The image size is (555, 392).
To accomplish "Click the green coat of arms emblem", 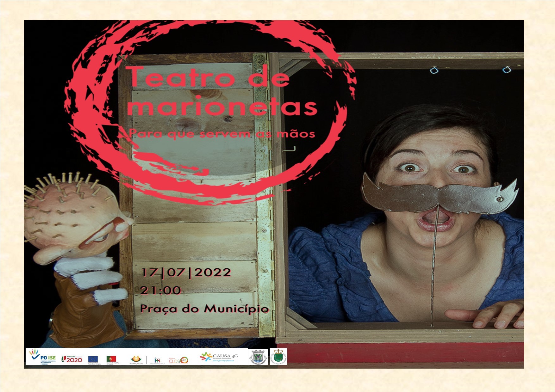I will coord(278,357).
